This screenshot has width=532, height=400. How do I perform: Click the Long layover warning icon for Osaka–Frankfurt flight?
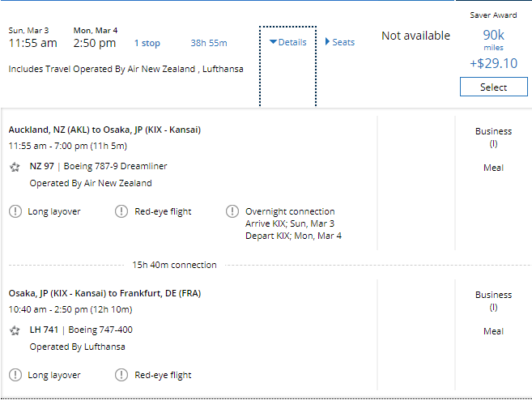coord(15,375)
